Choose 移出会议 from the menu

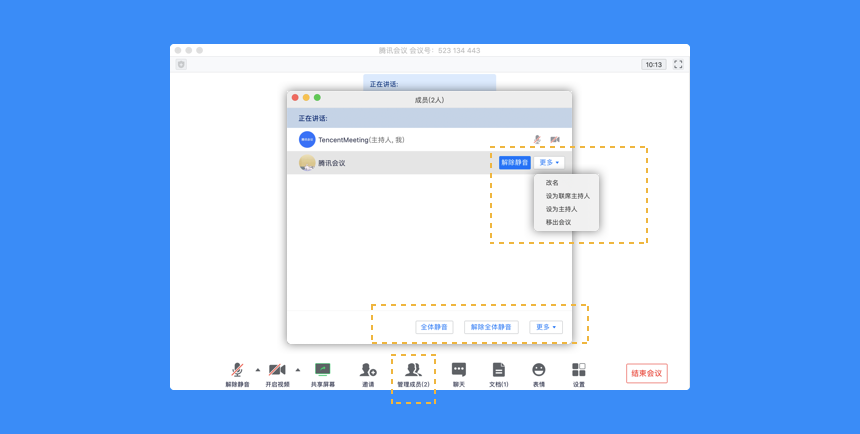pos(558,222)
